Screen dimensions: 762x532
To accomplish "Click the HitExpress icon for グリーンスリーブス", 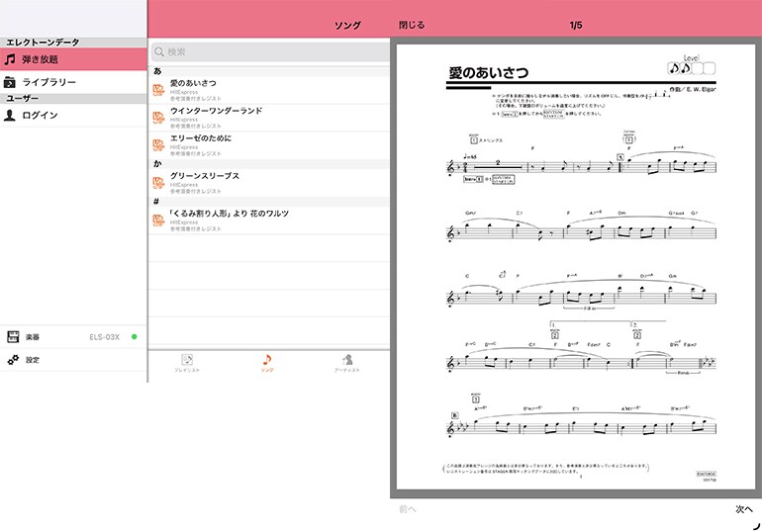I will coord(158,183).
